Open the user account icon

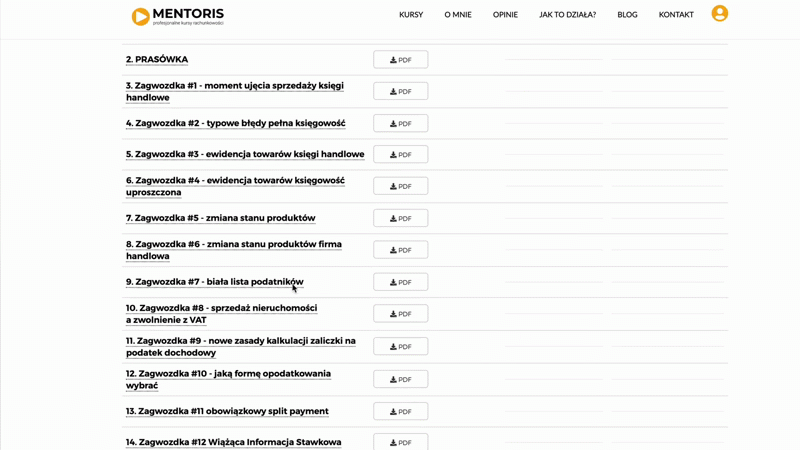(719, 13)
